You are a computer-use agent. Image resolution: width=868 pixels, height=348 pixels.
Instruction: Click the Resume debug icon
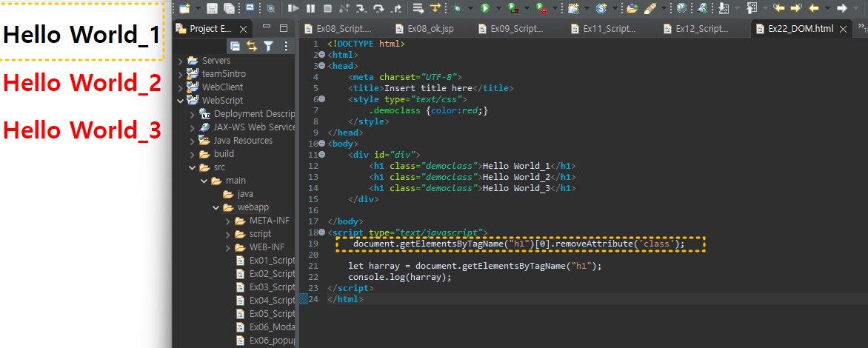(x=293, y=8)
